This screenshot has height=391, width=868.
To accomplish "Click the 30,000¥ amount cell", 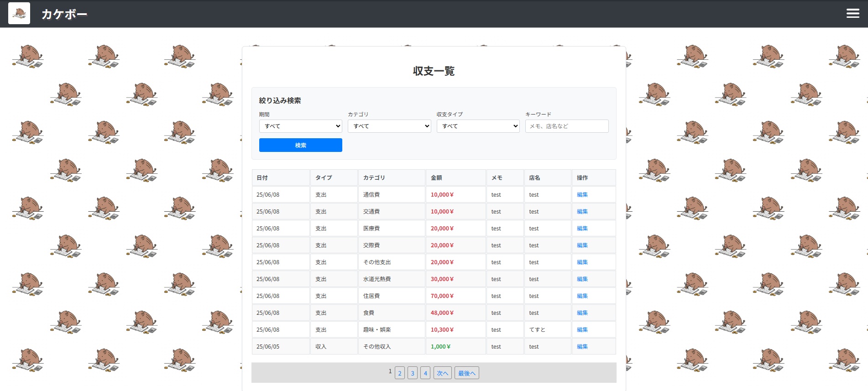I will tap(455, 279).
